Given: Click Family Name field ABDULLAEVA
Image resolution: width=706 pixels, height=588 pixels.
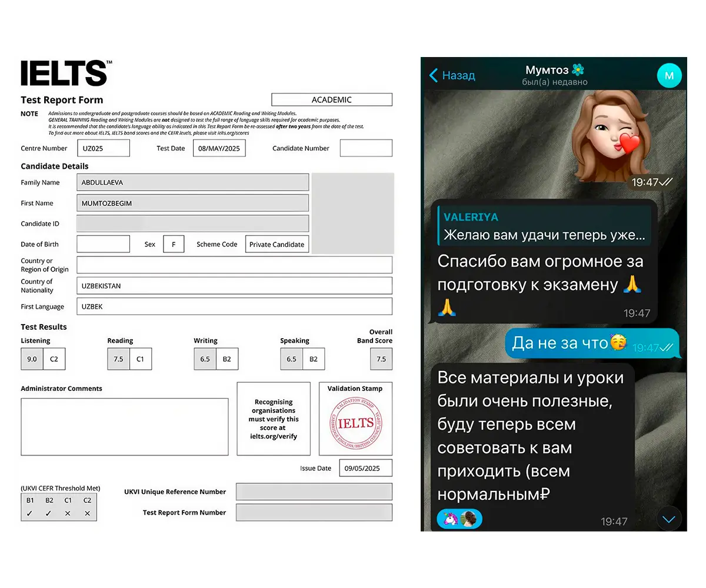Looking at the screenshot, I should (x=192, y=182).
